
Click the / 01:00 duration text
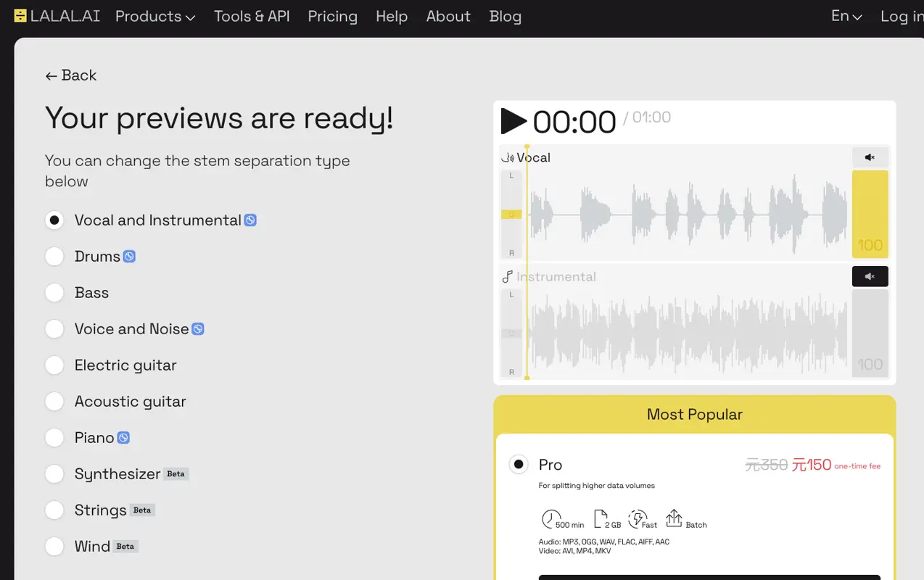click(647, 117)
